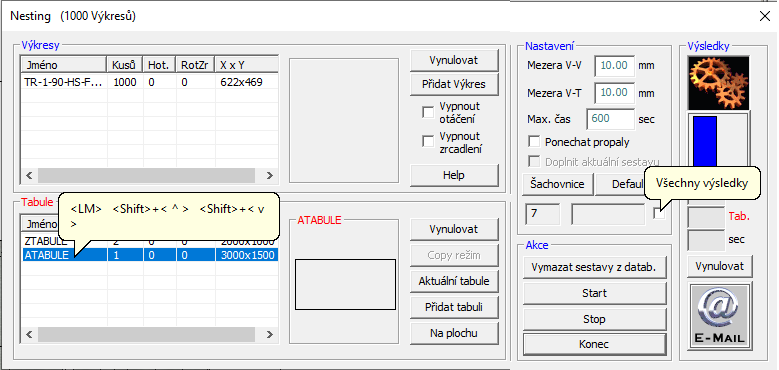Viewport: 779px width, 370px height.
Task: Sort drawings by Jméno column header
Action: coord(64,65)
